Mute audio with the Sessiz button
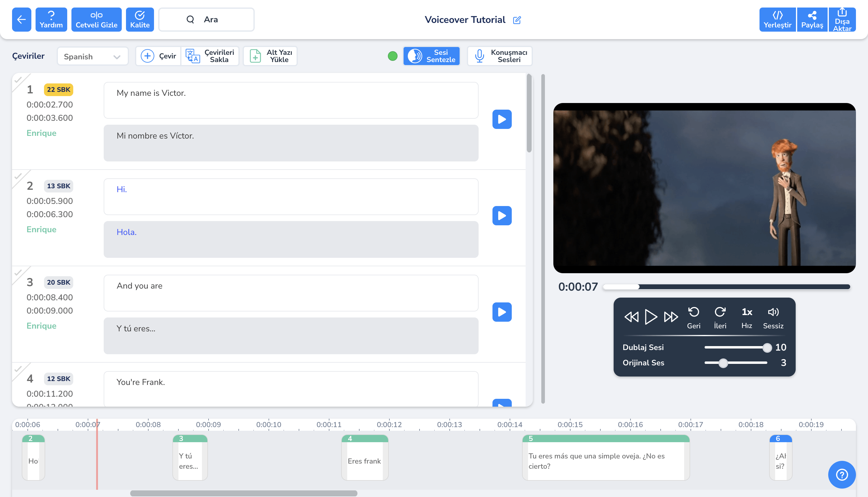This screenshot has height=497, width=868. [x=773, y=317]
